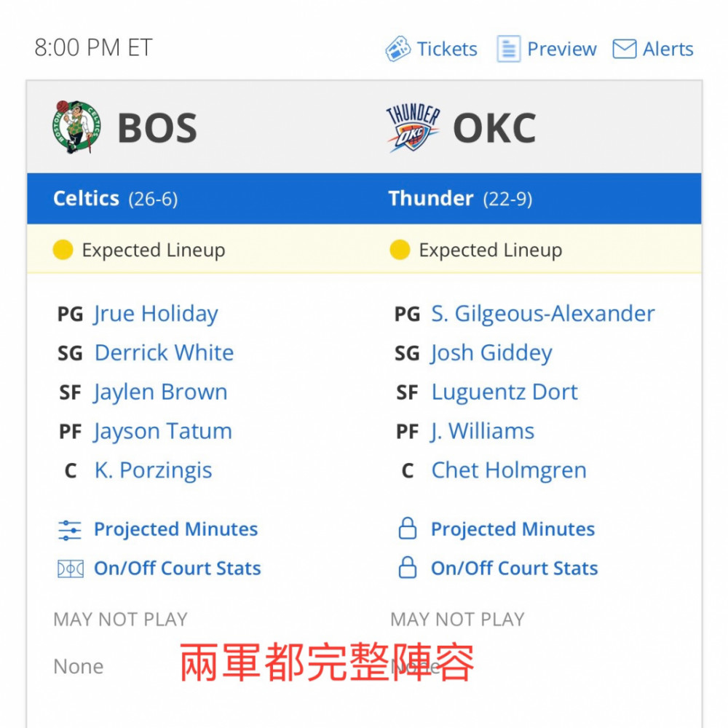The height and width of the screenshot is (728, 728).
Task: Select K. Porzingis player link
Action: tap(153, 470)
